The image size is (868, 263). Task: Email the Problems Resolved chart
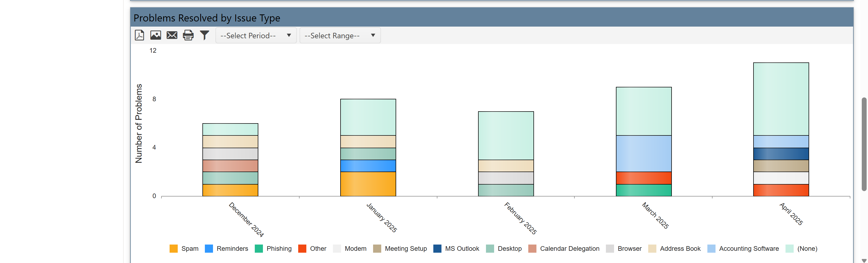pyautogui.click(x=172, y=35)
